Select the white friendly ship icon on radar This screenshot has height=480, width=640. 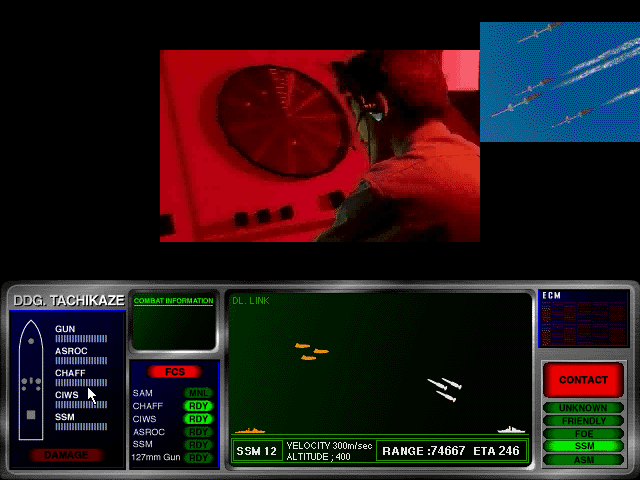pyautogui.click(x=511, y=430)
